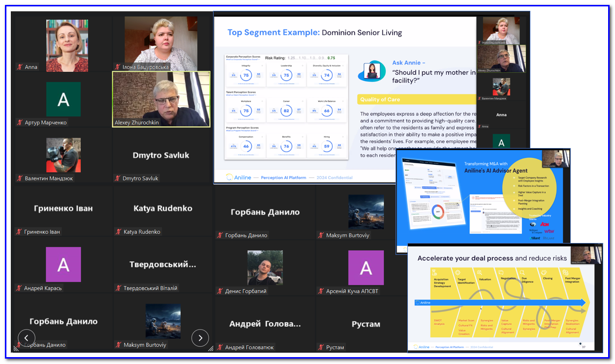
Task: Go to the previous gallery page arrow
Action: (x=27, y=337)
